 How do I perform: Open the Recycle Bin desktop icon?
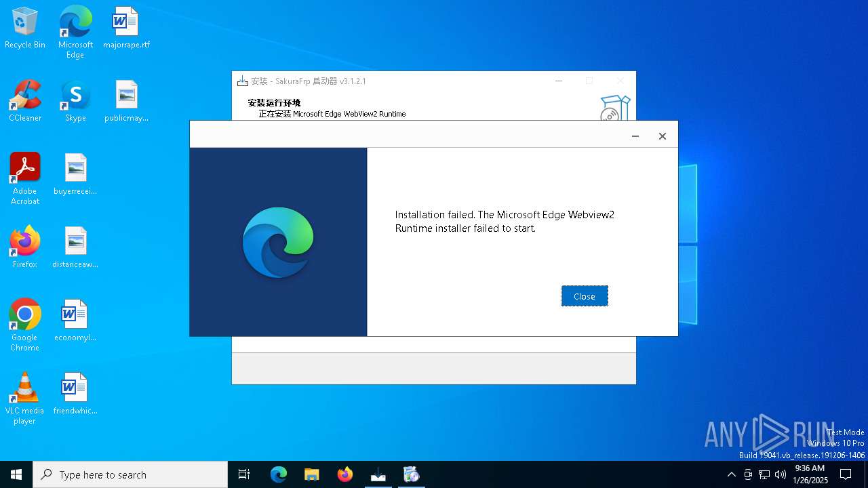[25, 28]
